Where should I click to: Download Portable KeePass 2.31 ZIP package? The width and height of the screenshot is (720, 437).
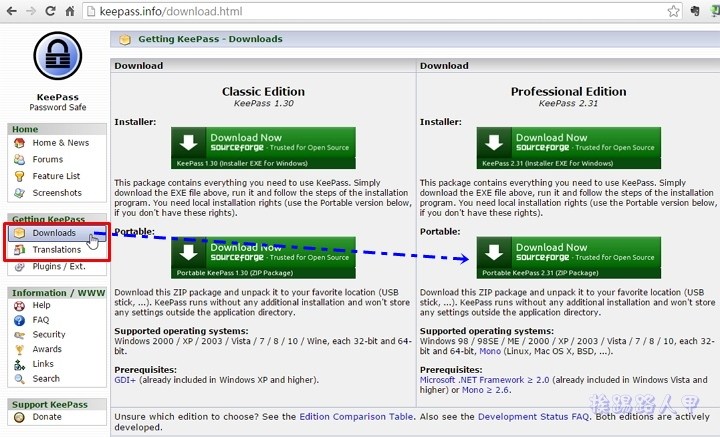(568, 258)
